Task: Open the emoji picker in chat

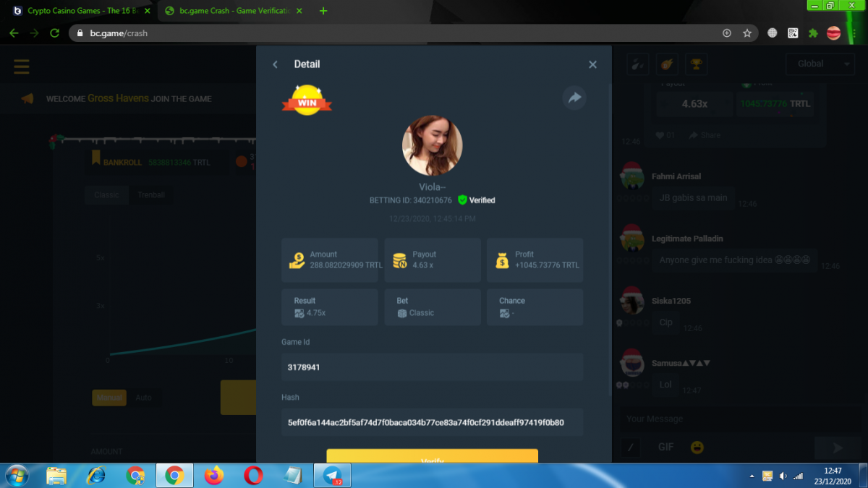Action: [697, 448]
